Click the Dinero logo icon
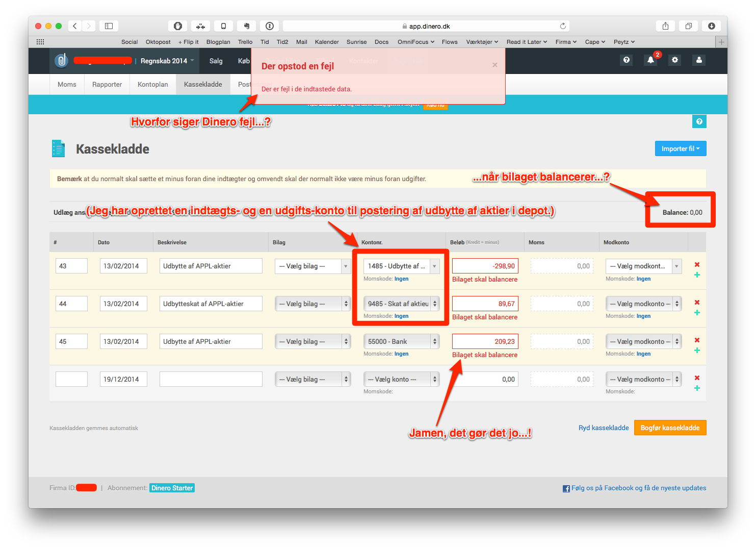This screenshot has width=756, height=549. (x=61, y=61)
